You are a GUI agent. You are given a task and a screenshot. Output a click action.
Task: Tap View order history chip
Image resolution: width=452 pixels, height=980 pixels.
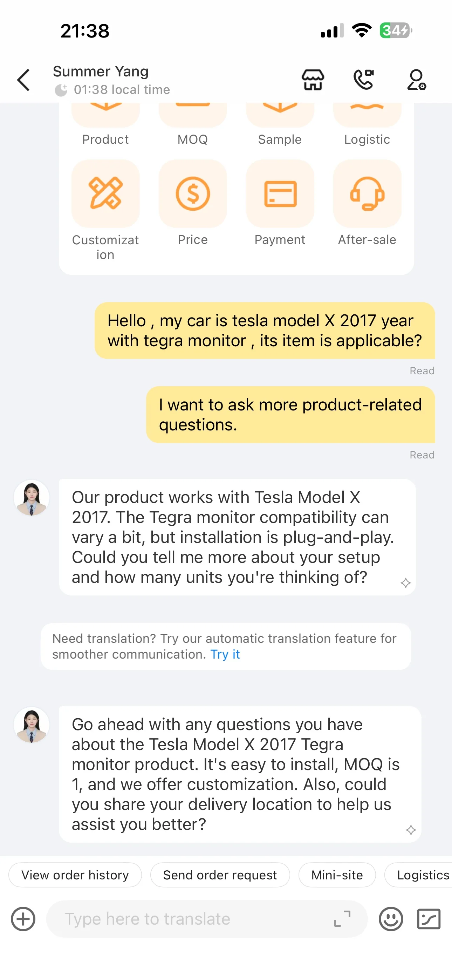click(x=75, y=875)
